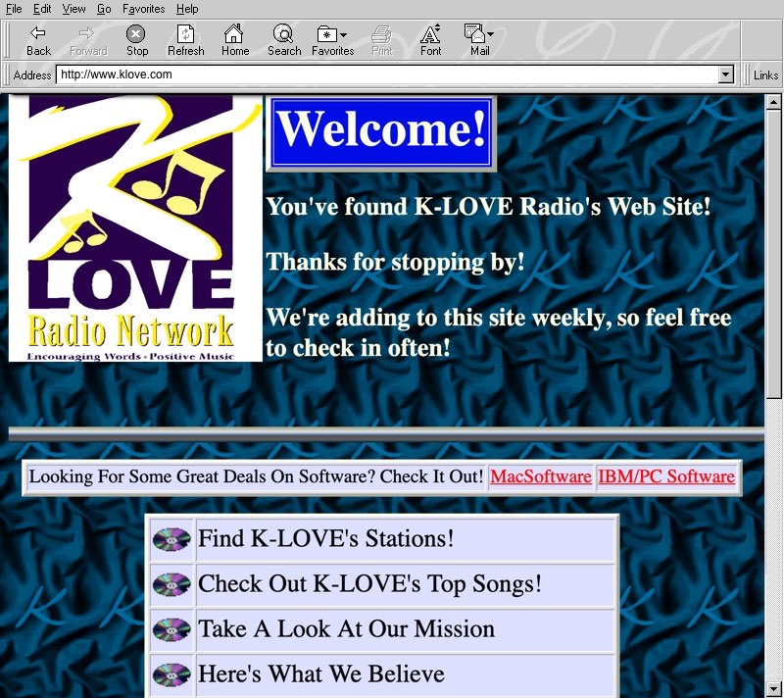This screenshot has width=784, height=698.
Task: Open the Favorites folder toolbar icon
Action: [332, 35]
